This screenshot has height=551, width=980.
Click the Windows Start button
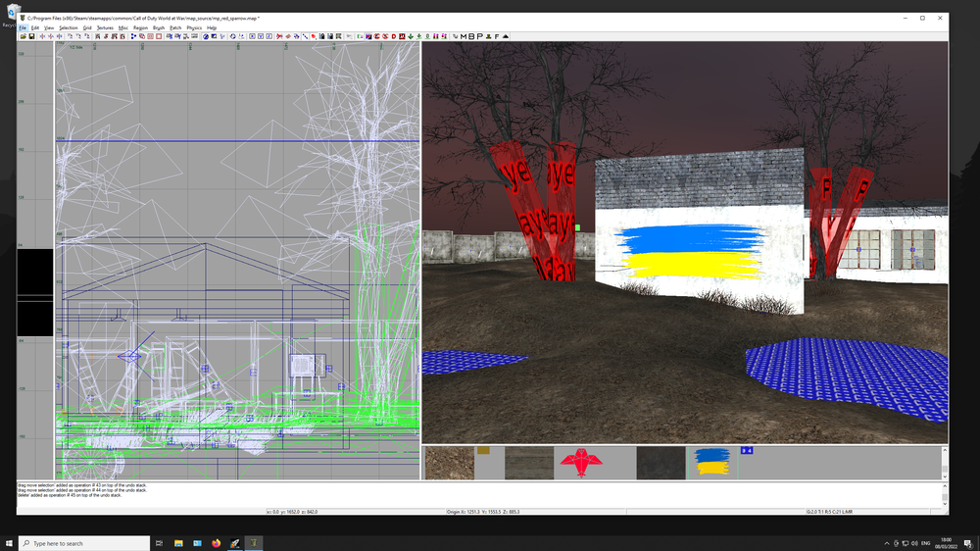[x=9, y=543]
